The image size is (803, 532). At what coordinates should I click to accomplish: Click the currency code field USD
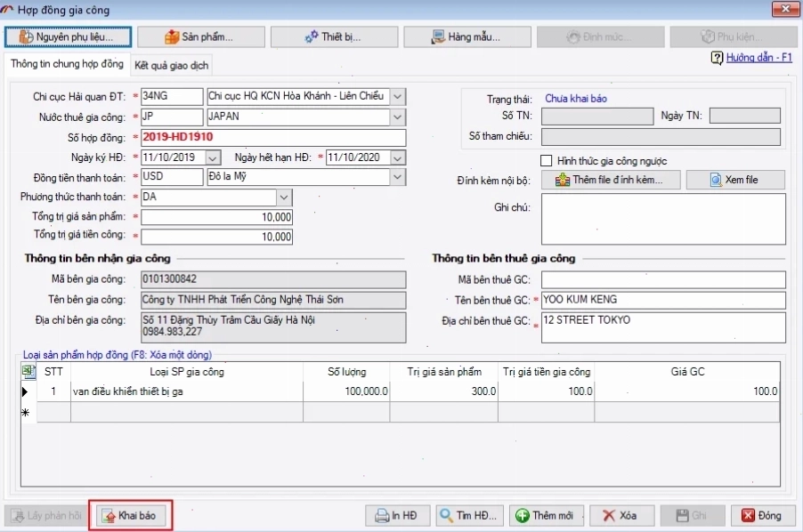tap(172, 177)
